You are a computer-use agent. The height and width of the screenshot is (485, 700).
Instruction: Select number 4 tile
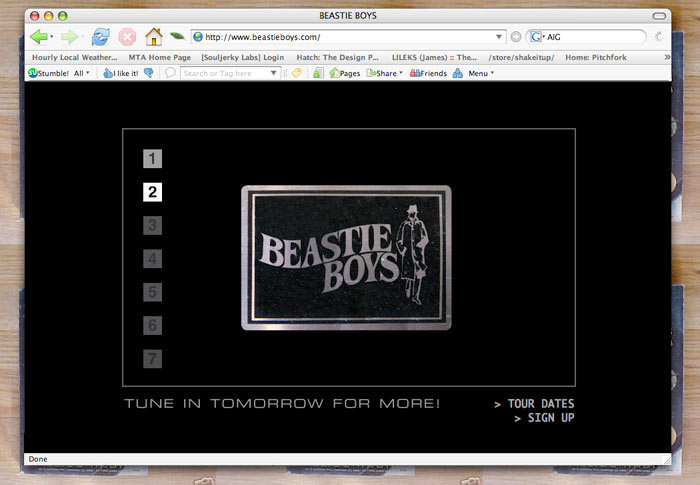[152, 259]
